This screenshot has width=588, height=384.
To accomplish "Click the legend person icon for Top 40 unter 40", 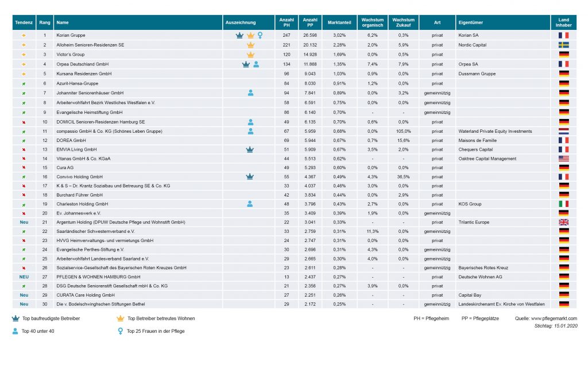I will pyautogui.click(x=15, y=331).
